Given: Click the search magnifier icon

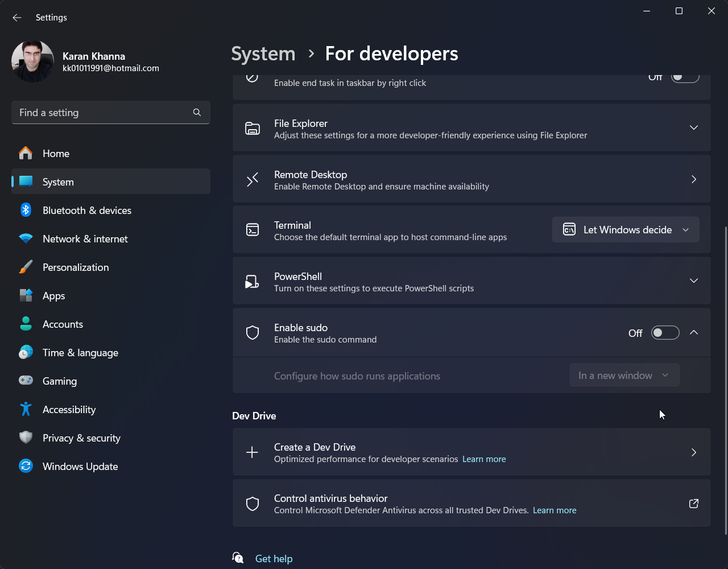Looking at the screenshot, I should coord(197,113).
